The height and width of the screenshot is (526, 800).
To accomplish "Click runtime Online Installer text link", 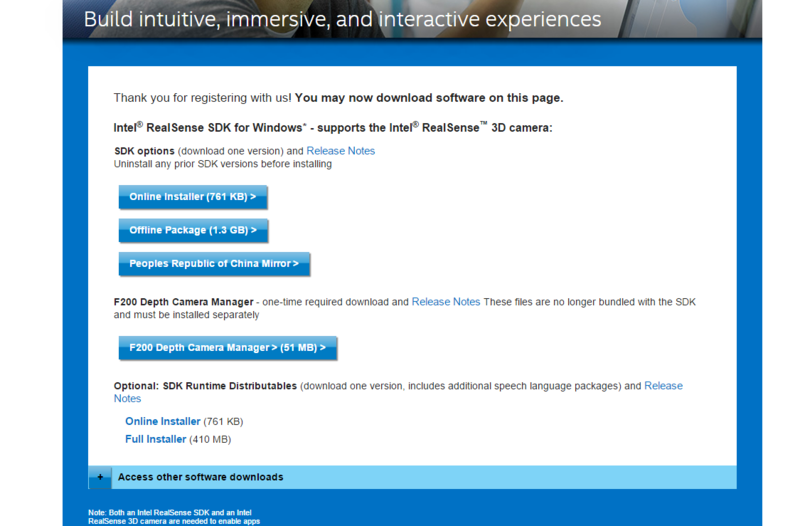I will 163,421.
